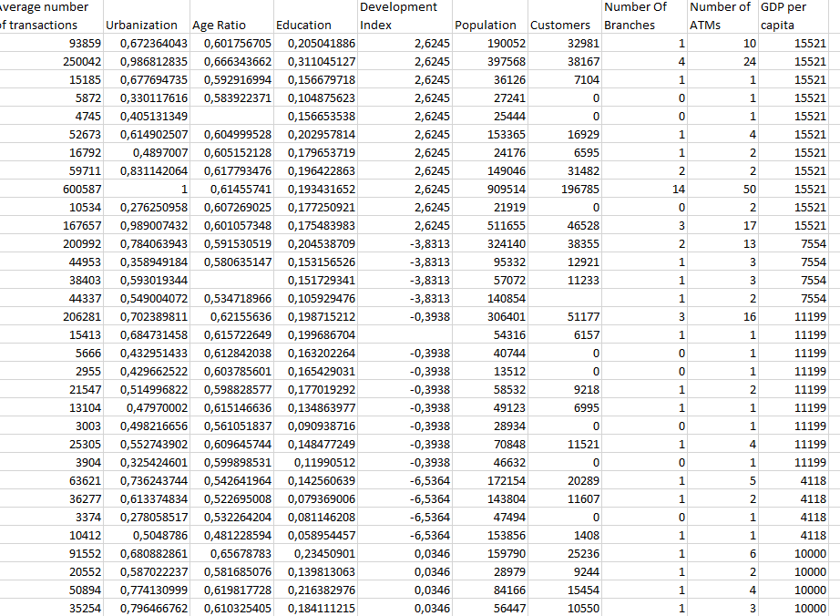The height and width of the screenshot is (616, 840).
Task: Click the topmost GDP value 15521
Action: tap(811, 44)
